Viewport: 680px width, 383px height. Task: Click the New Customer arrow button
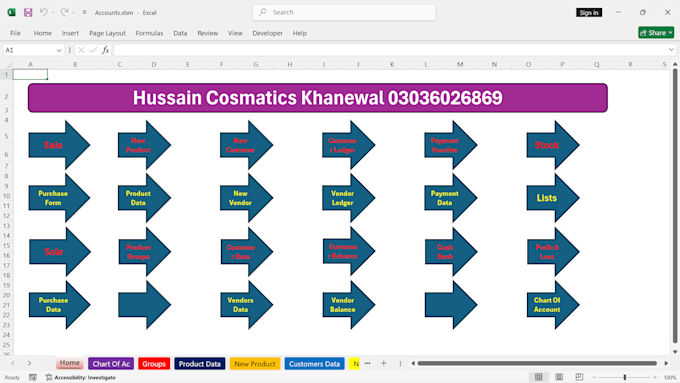(246, 145)
